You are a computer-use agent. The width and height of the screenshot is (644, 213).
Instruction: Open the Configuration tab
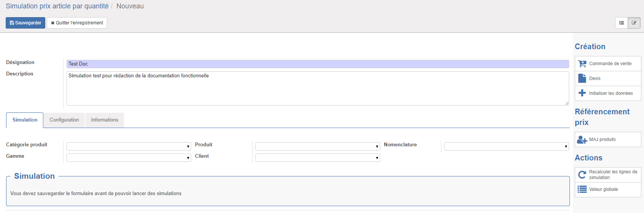pyautogui.click(x=64, y=120)
